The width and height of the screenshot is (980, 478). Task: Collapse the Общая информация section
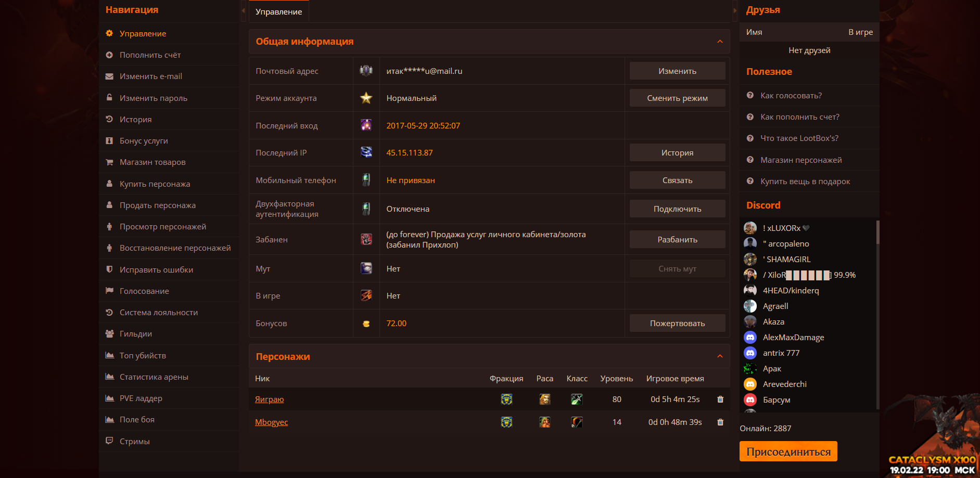[x=720, y=42]
